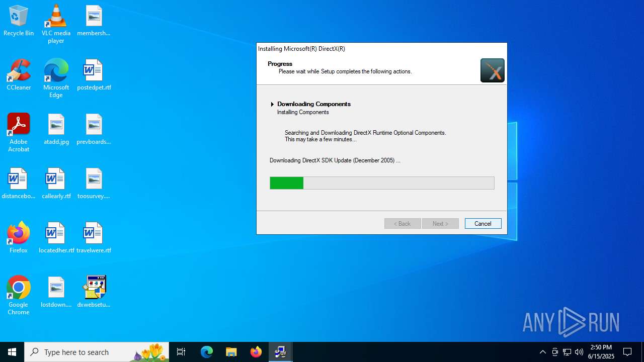Select the postedpet.rtf document icon
Image resolution: width=644 pixels, height=362 pixels.
tap(94, 75)
